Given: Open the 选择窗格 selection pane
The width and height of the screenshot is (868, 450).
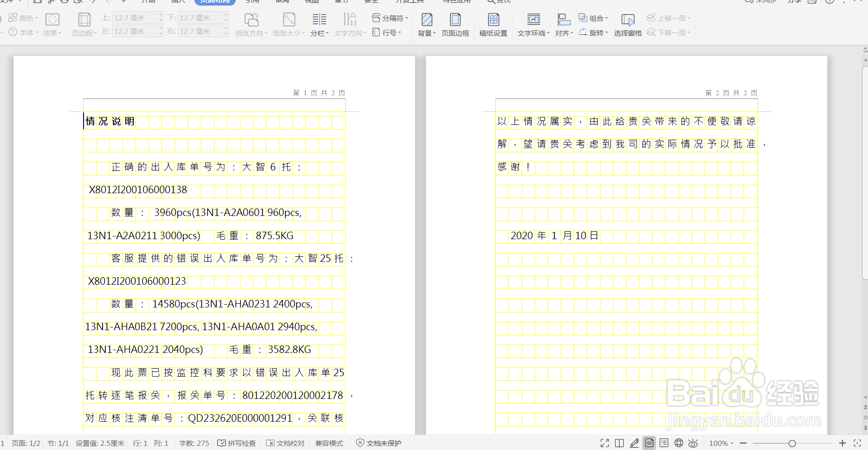Looking at the screenshot, I should (628, 24).
